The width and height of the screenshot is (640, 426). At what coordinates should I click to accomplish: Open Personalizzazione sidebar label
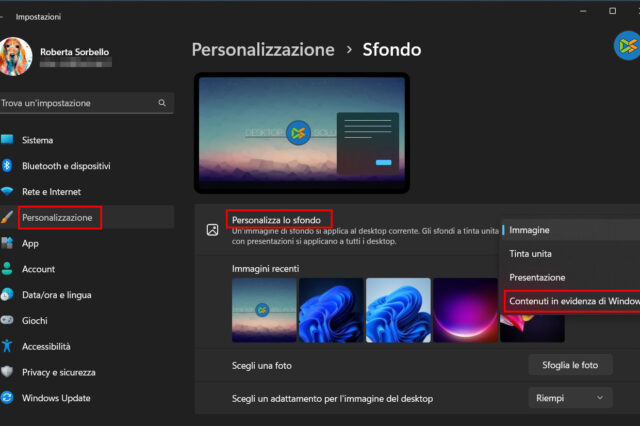coord(57,217)
